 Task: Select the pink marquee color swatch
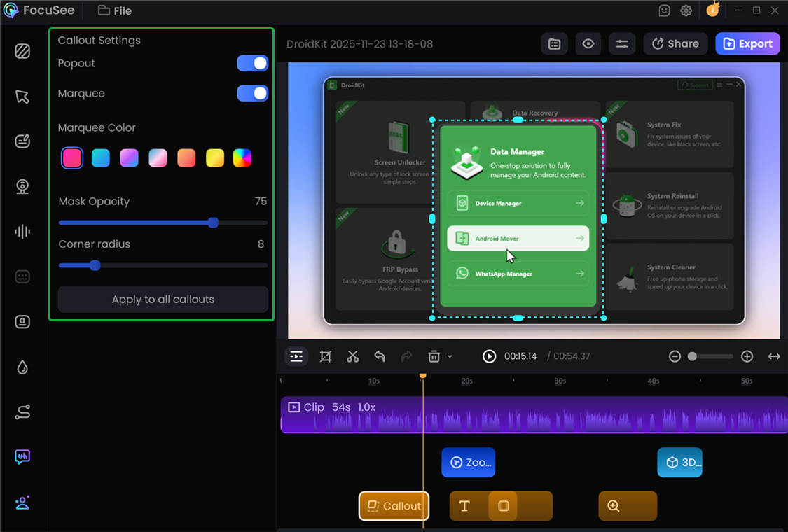click(x=72, y=157)
